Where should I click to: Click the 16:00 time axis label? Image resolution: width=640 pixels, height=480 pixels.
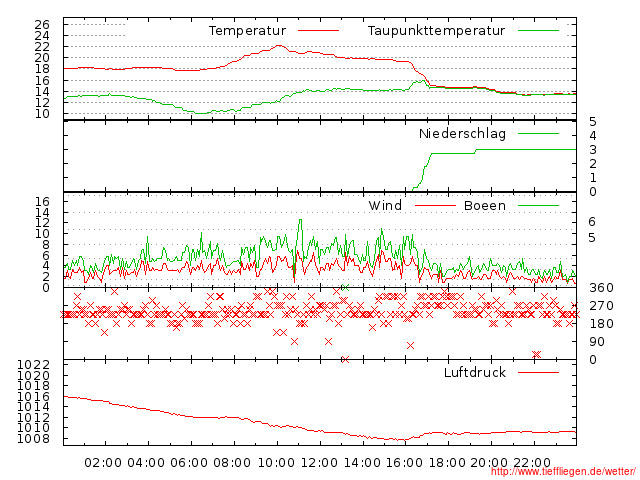click(404, 463)
